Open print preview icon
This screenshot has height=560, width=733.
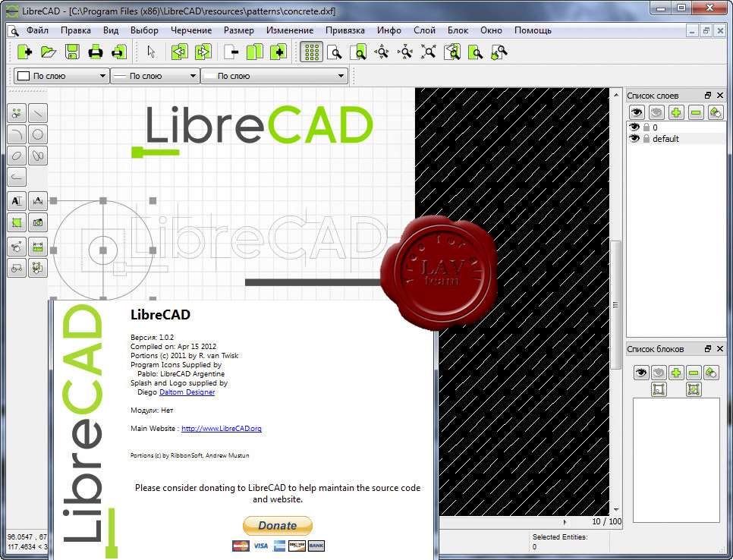click(x=118, y=52)
